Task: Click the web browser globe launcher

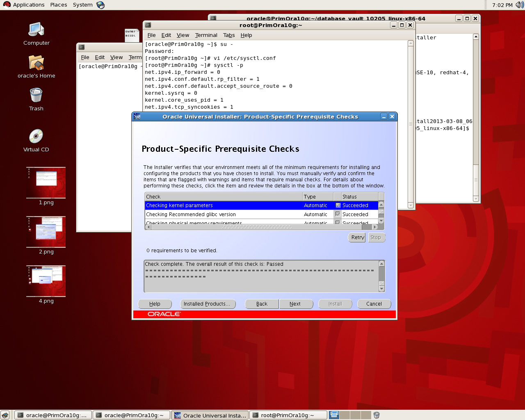Action: coord(100,5)
